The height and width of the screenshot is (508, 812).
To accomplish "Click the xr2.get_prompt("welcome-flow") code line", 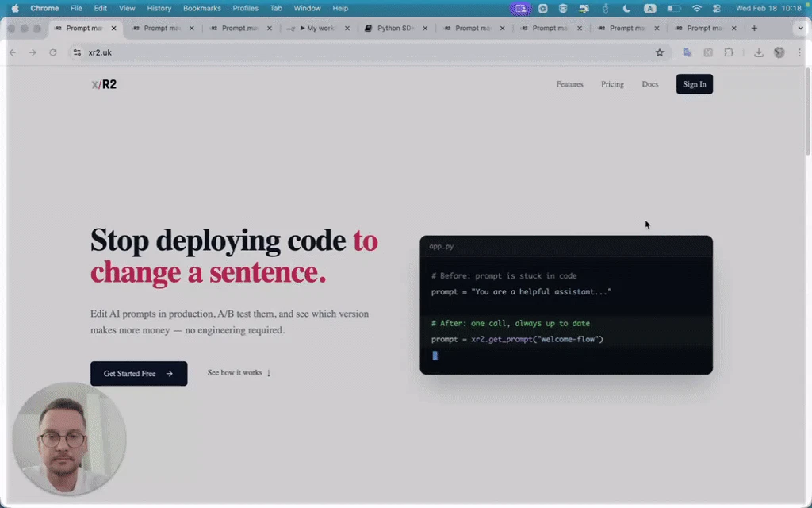I will (x=517, y=339).
